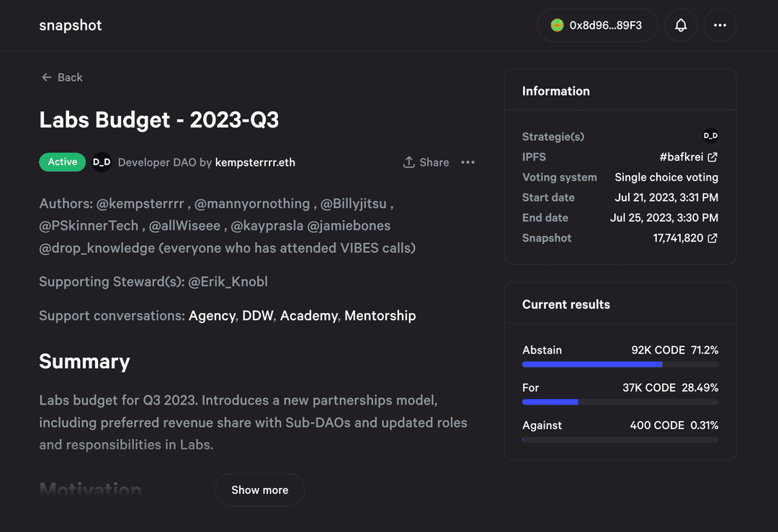Open the header more-options menu
This screenshot has height=532, width=778.
click(720, 25)
